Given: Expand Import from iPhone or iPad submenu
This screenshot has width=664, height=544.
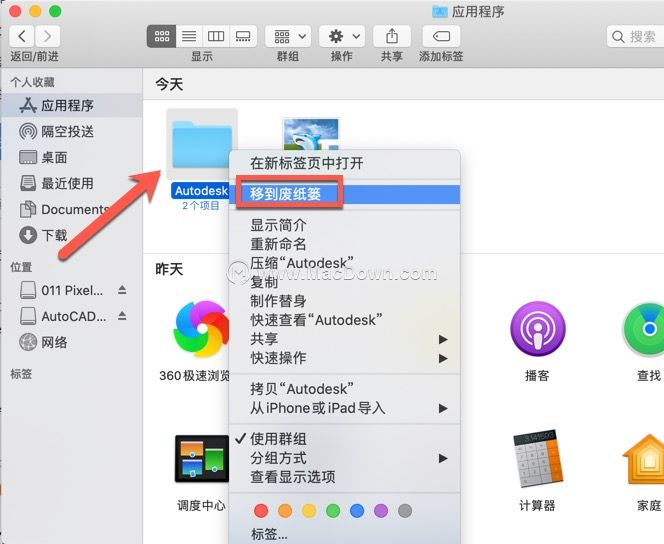Looking at the screenshot, I should pos(344,408).
